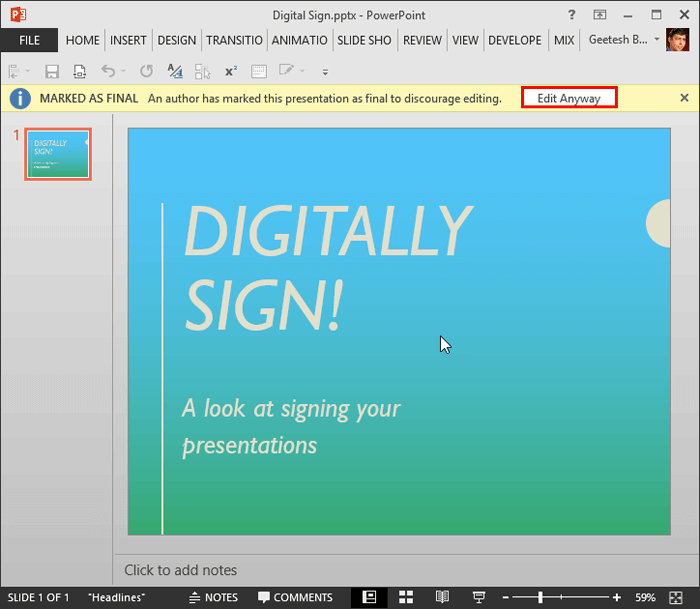Image resolution: width=700 pixels, height=609 pixels.
Task: Click the zoom out minus button
Action: pos(505,597)
